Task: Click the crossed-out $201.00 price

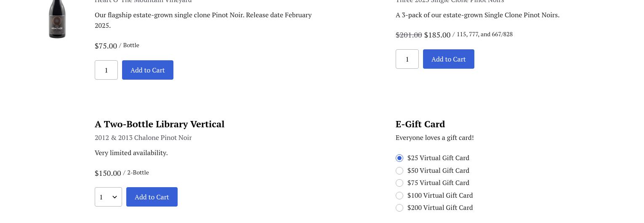Action: 409,35
